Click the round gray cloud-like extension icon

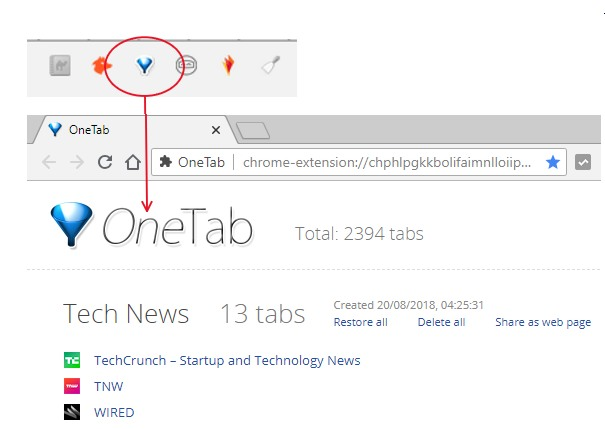point(187,65)
